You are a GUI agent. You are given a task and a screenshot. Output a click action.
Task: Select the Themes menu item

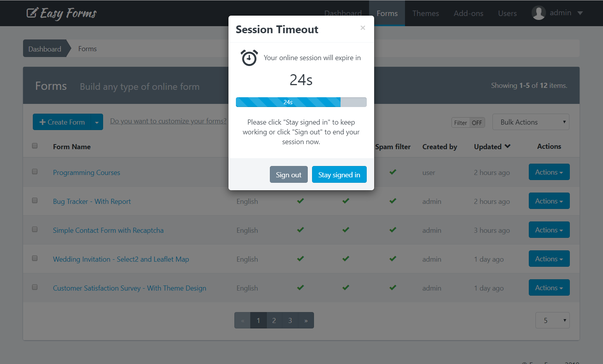point(425,13)
